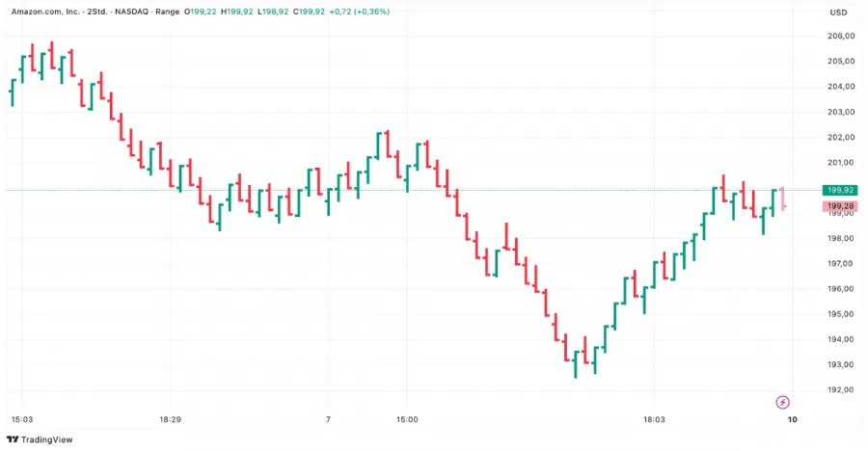This screenshot has width=868, height=451.
Task: Click the 15:00 time axis label
Action: 406,419
